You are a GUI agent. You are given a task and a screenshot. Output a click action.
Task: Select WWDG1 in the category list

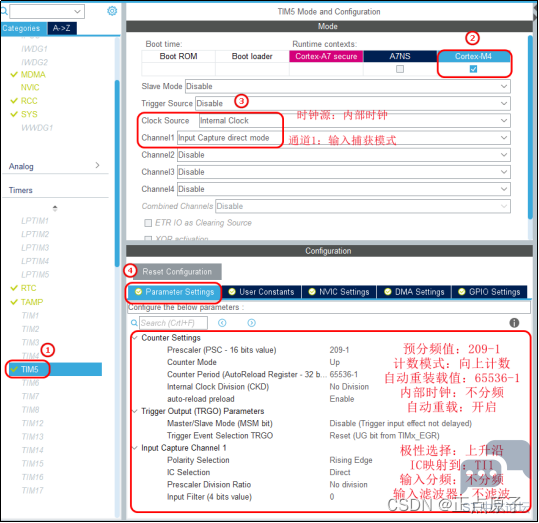(37, 128)
